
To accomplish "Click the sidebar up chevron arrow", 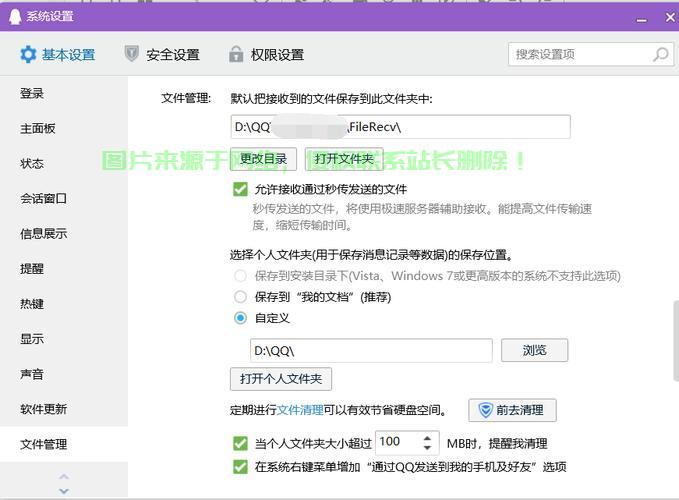I will (x=64, y=477).
